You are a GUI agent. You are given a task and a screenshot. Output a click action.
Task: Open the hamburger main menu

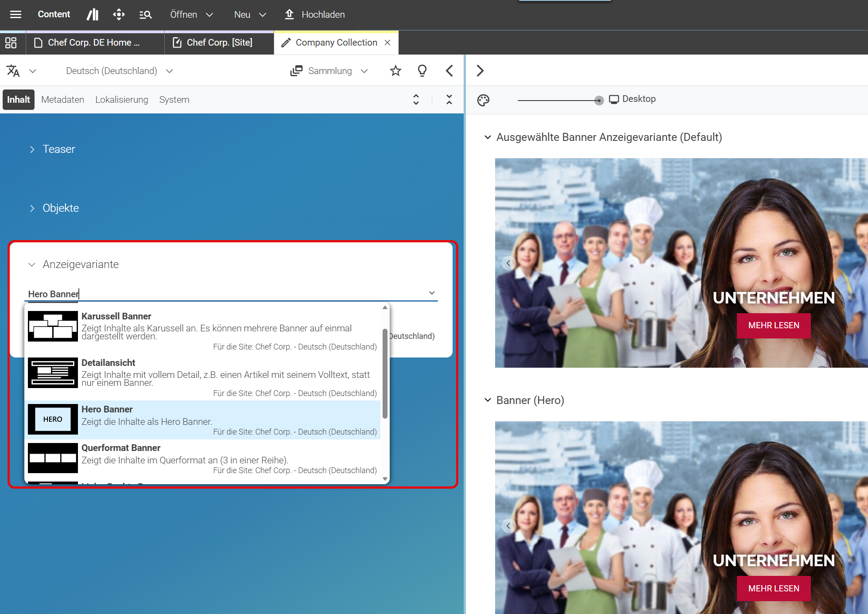(x=15, y=15)
